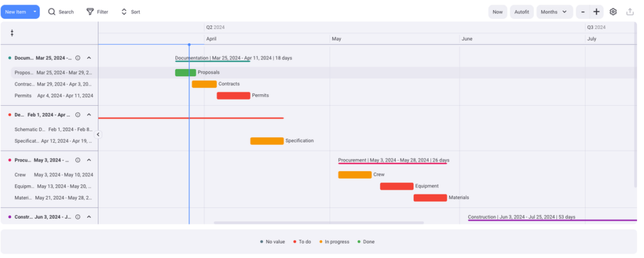Open the New Item dropdown arrow

point(35,12)
